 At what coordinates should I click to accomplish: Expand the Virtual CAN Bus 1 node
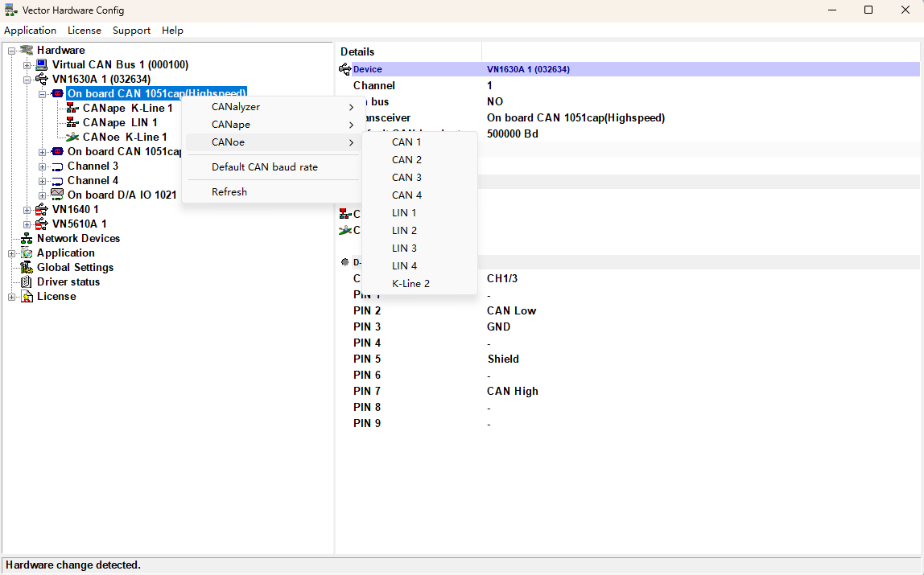coord(27,65)
